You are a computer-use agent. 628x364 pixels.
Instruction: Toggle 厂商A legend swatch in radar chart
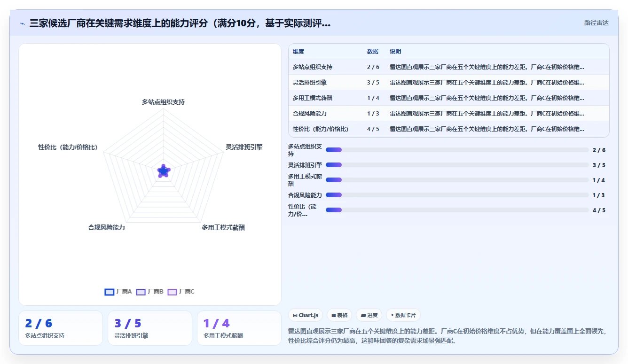point(109,292)
